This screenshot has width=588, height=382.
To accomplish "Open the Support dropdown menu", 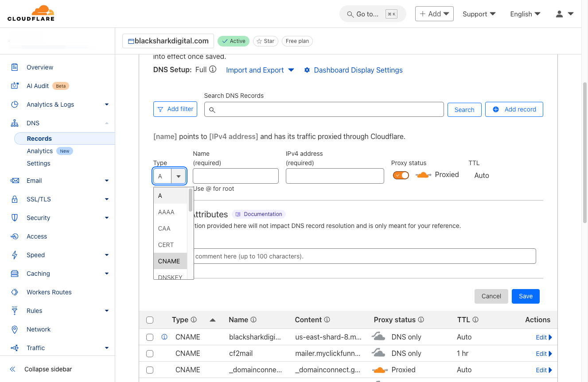I will [x=479, y=14].
